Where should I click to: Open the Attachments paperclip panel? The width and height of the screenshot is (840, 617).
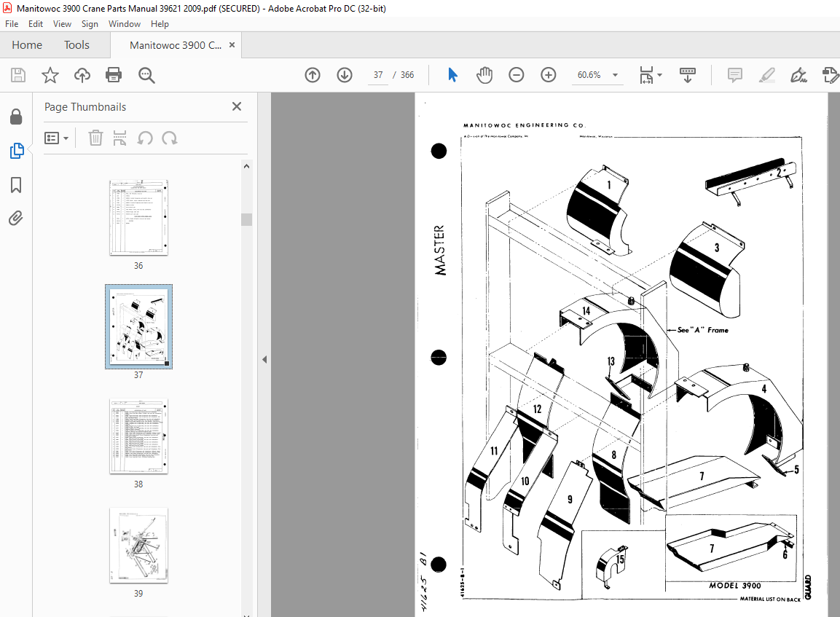point(16,219)
